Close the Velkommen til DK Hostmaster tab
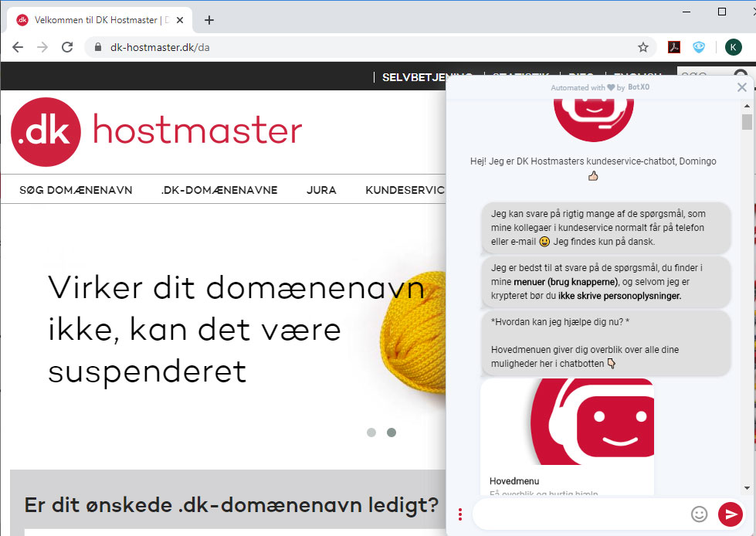This screenshot has width=756, height=536. click(x=180, y=20)
